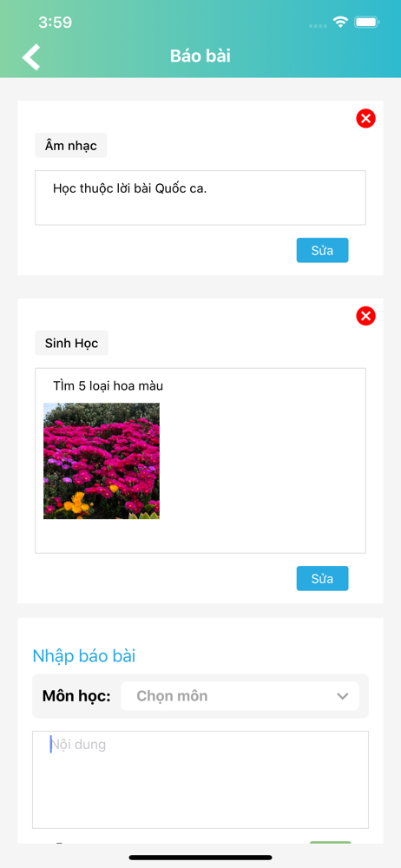Click the chevron arrow in Môn học selector
The width and height of the screenshot is (401, 868).
click(342, 696)
